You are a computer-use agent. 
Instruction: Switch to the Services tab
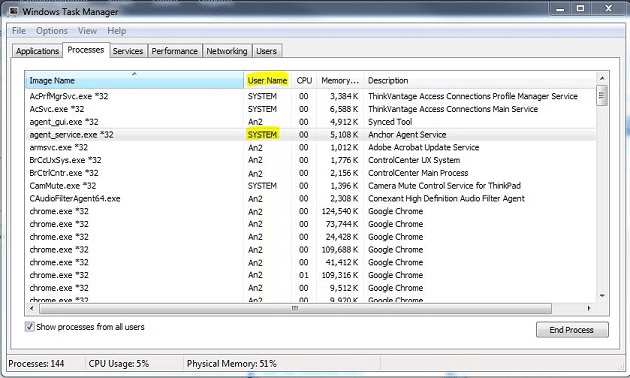(128, 51)
